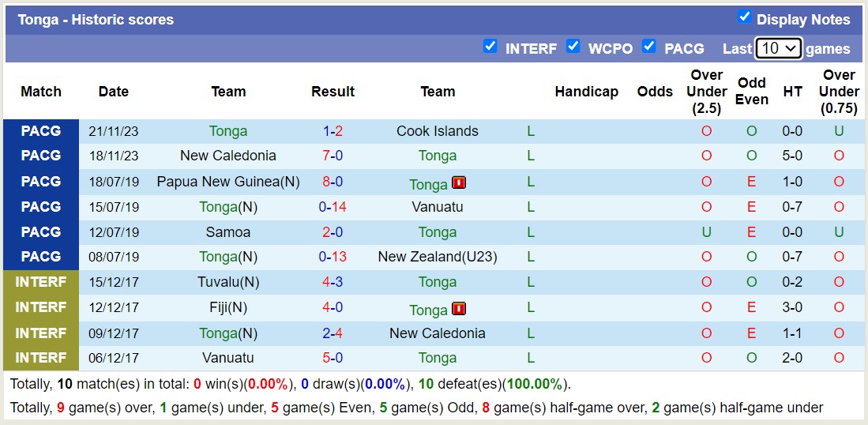Open the Last games count dropdown
868x425 pixels.
point(778,48)
